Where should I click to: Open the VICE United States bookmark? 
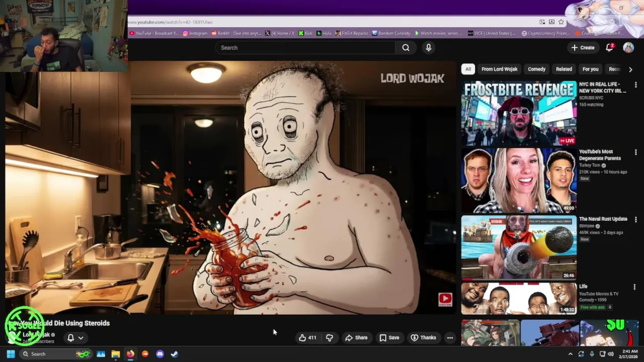[492, 33]
